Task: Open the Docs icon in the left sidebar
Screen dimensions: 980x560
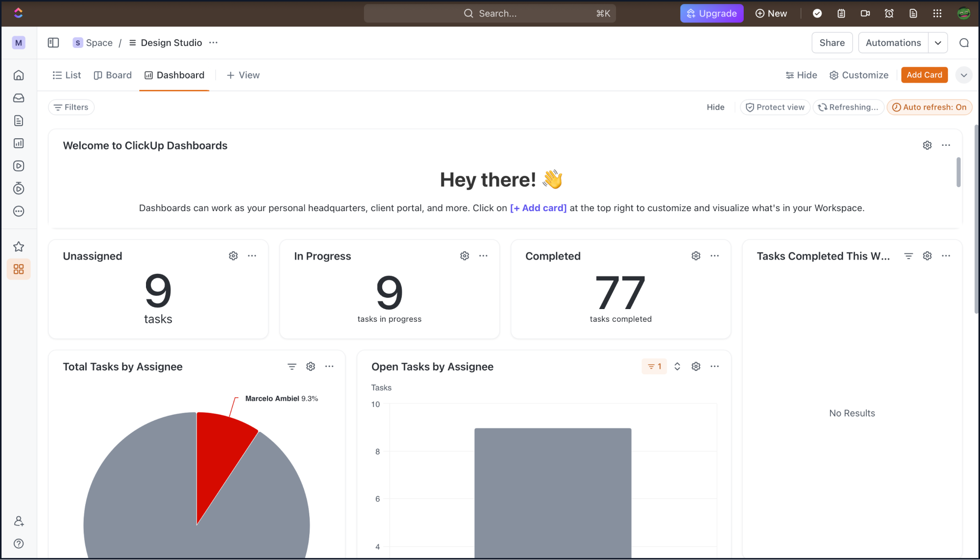Action: tap(19, 121)
